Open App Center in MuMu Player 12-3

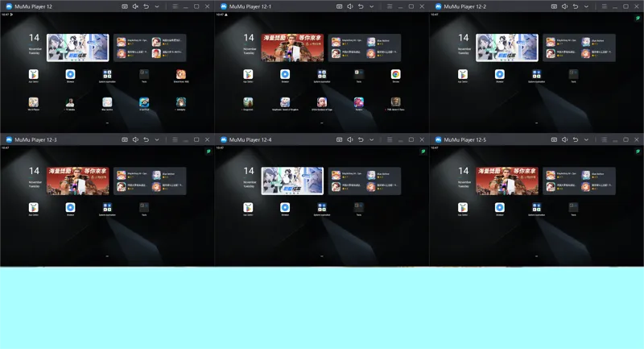pos(33,208)
